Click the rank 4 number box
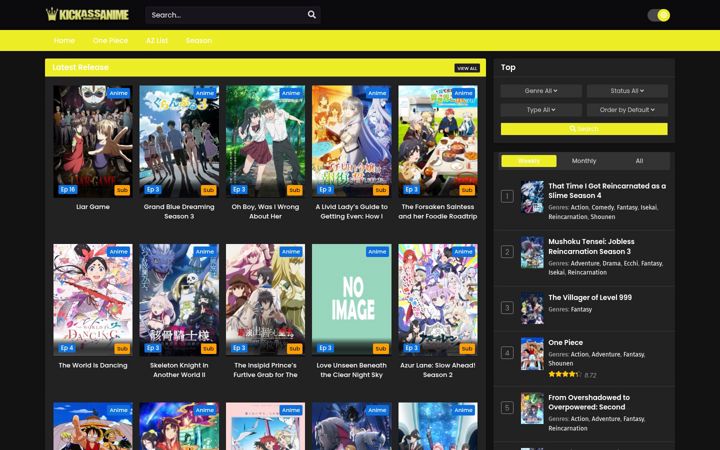Image resolution: width=720 pixels, height=450 pixels. click(x=507, y=353)
